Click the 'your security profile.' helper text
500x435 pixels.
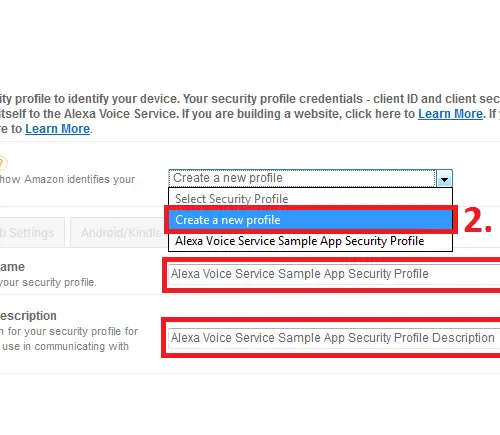48,282
